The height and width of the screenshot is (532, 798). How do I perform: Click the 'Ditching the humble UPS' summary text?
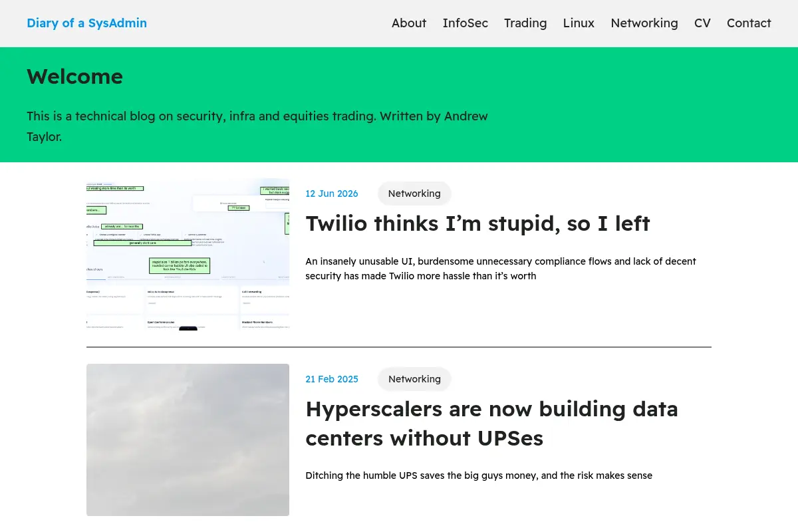(x=479, y=475)
